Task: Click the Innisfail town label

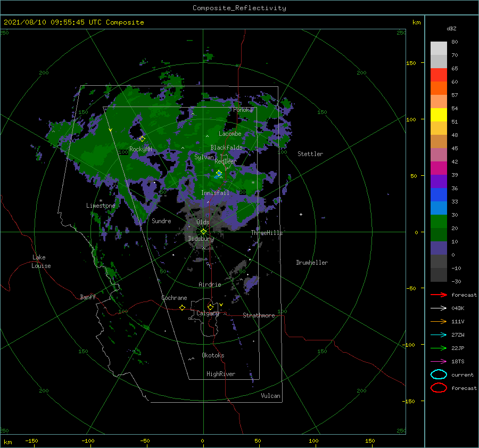Action: tap(215, 193)
